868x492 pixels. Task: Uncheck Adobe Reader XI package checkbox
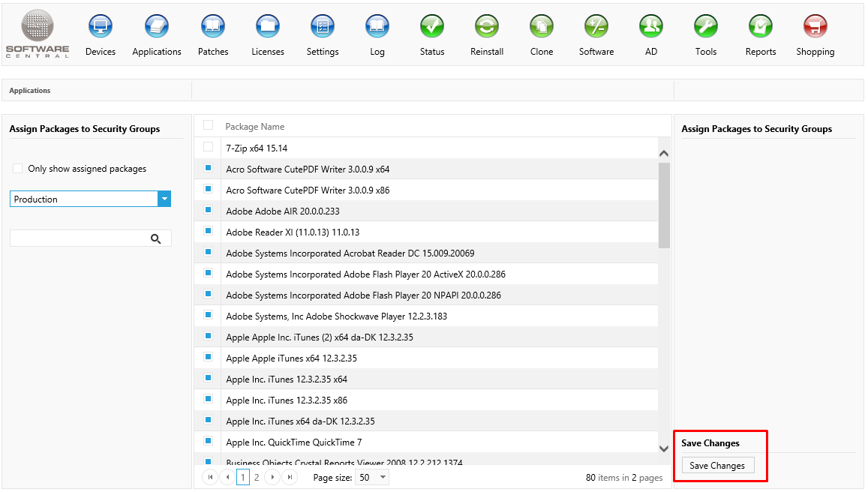209,231
